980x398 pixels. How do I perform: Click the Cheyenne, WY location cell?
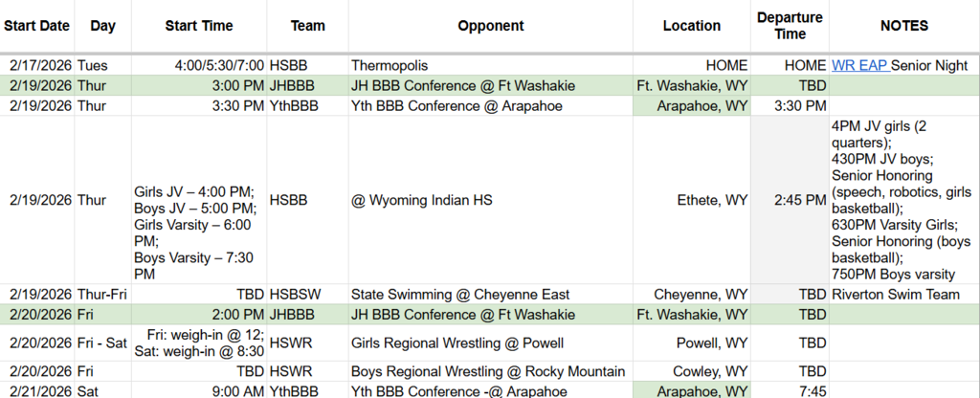[701, 294]
